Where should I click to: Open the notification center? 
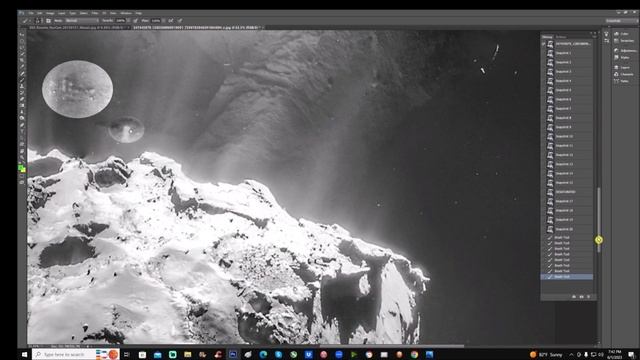(631, 354)
